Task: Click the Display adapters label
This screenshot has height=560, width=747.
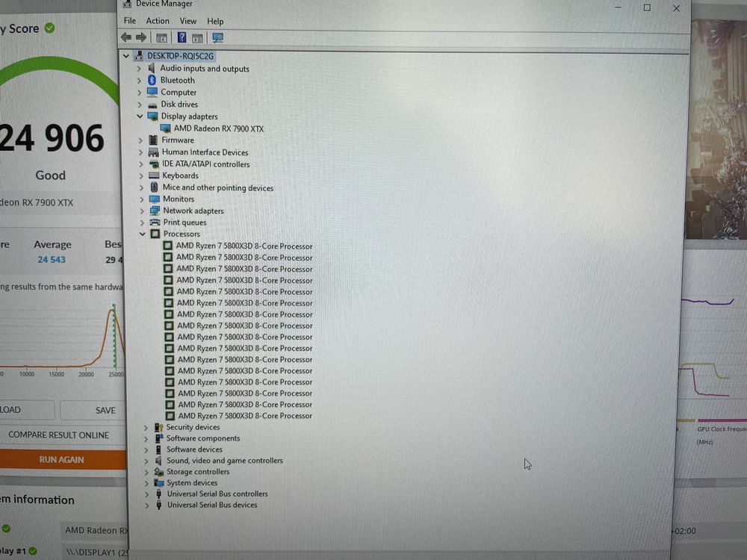Action: click(x=189, y=116)
